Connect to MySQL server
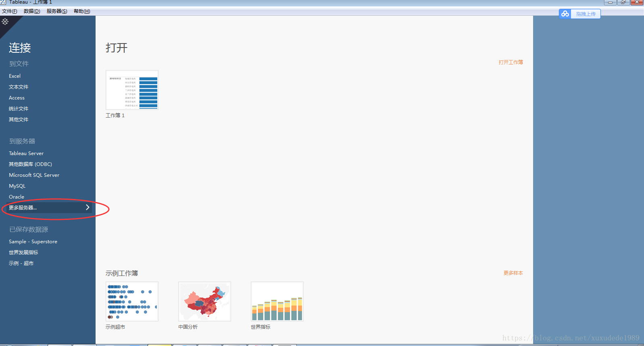The image size is (644, 346). tap(17, 186)
